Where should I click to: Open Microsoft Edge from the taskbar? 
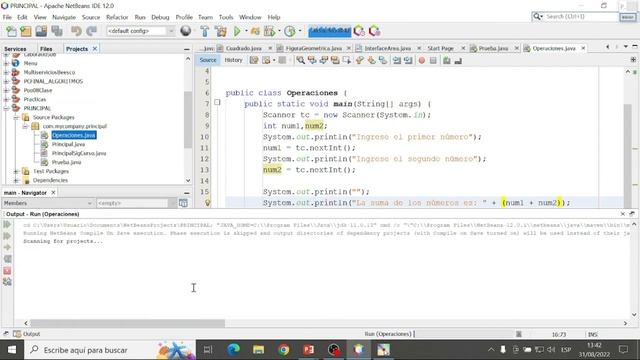point(233,350)
